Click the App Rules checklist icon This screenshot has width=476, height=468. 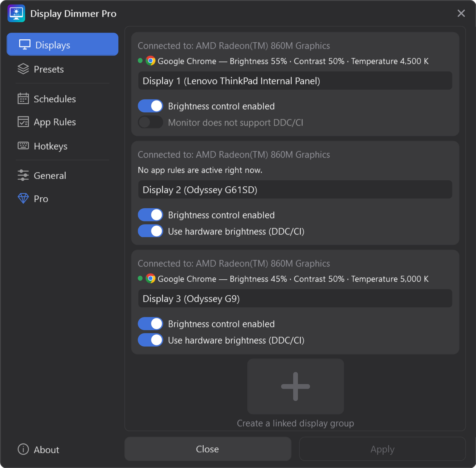(23, 122)
